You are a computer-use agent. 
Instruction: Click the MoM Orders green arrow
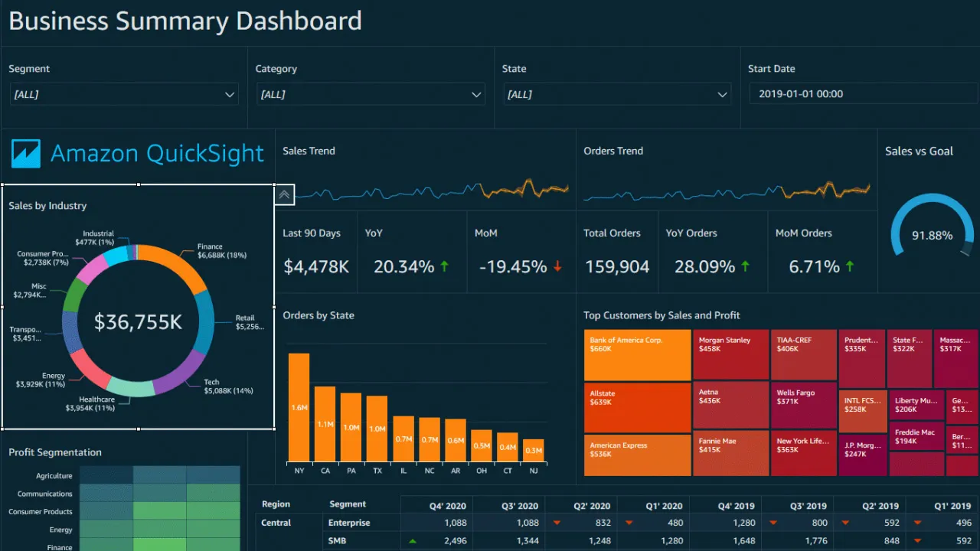click(848, 266)
